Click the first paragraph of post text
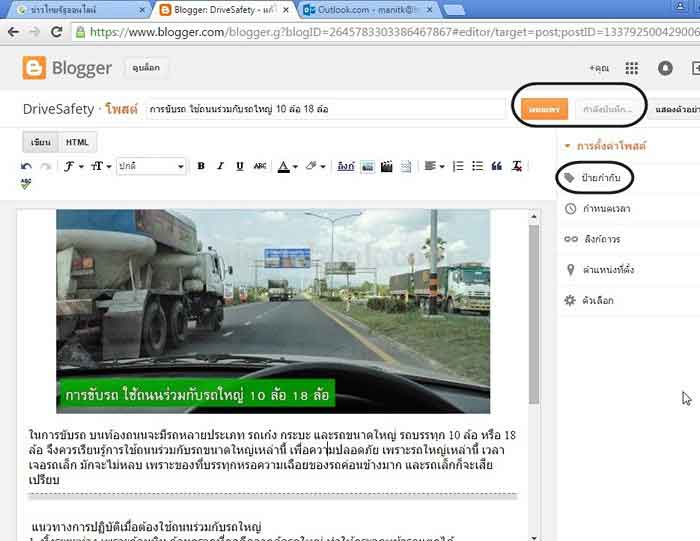700x541 pixels. click(x=272, y=457)
